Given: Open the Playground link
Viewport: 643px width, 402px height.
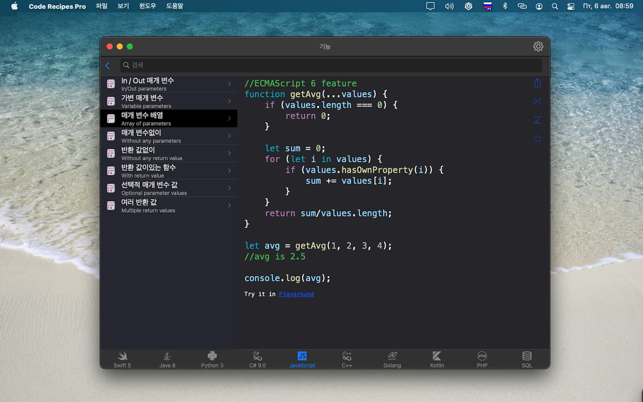Looking at the screenshot, I should (x=296, y=294).
